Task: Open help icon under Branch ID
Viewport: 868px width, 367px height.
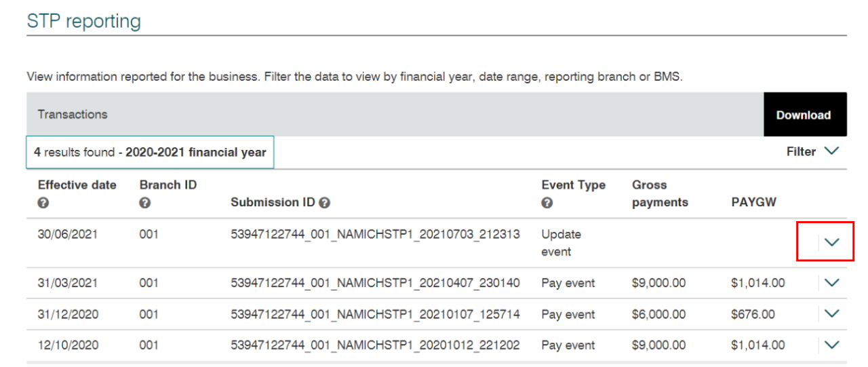Action: point(144,203)
